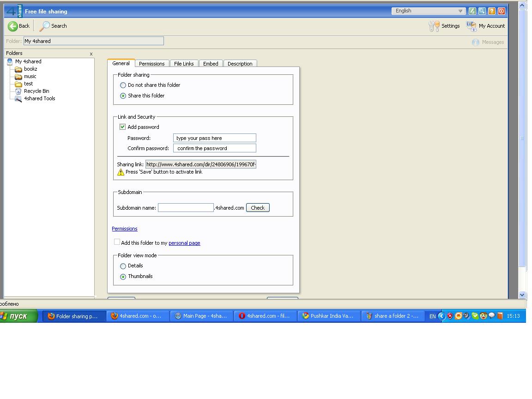Select 'My 4shared' tree root label

click(28, 62)
